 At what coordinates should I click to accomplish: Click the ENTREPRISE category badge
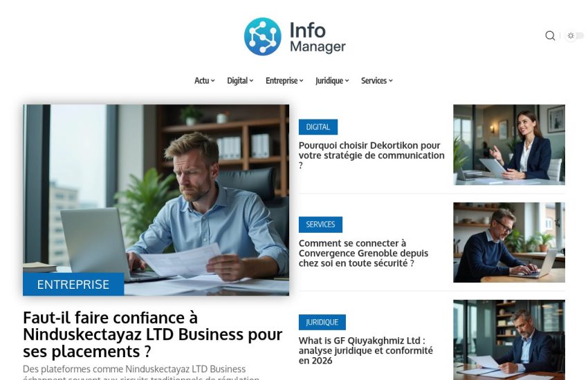[73, 284]
